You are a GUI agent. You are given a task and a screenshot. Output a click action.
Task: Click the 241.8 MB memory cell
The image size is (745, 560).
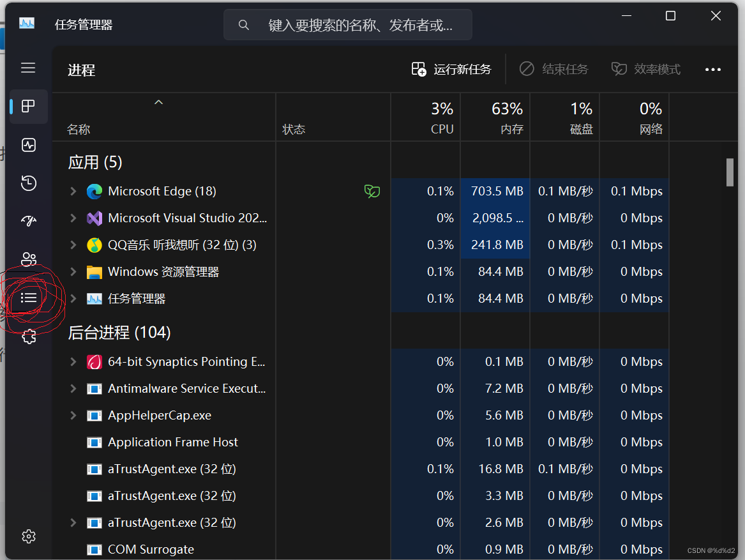(x=495, y=245)
